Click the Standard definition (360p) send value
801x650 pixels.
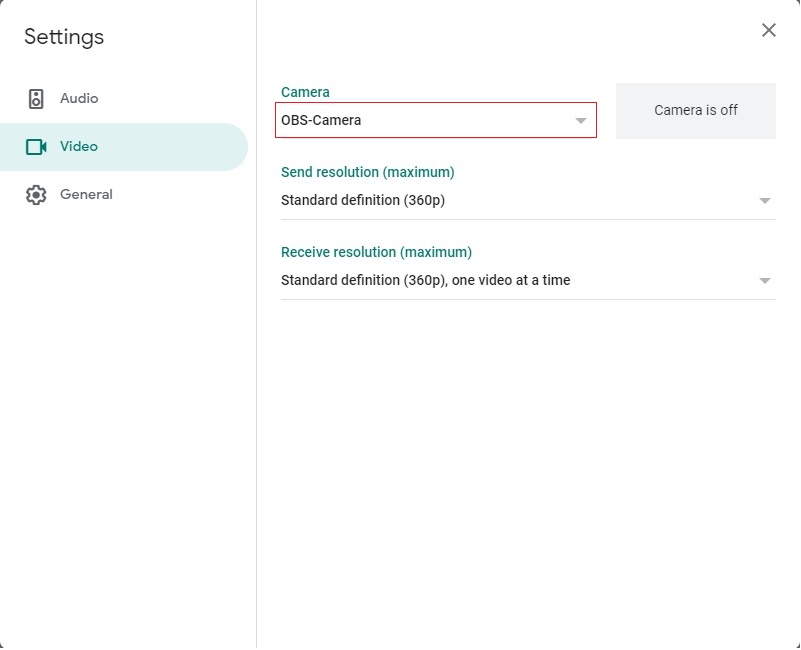tap(363, 200)
